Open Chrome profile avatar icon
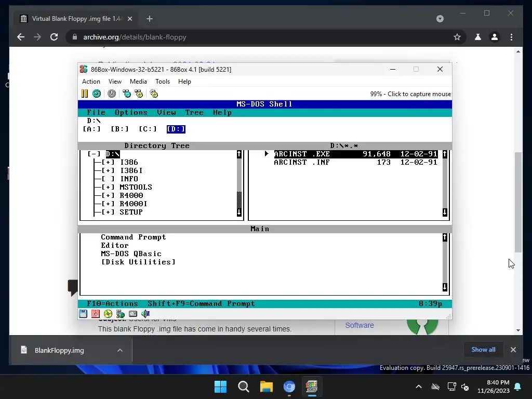The width and height of the screenshot is (532, 399). 495,37
